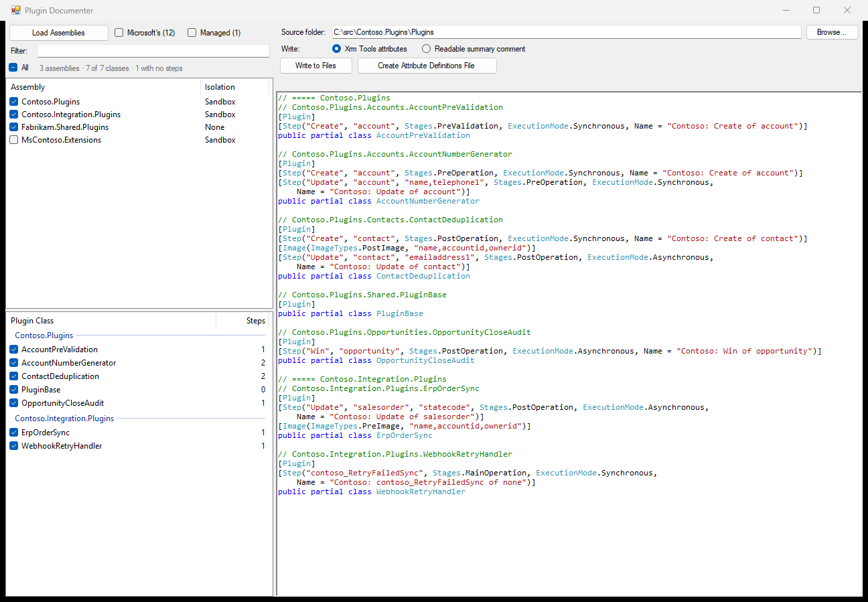The height and width of the screenshot is (602, 868).
Task: Maximize the Plugin Documenter window
Action: [816, 10]
